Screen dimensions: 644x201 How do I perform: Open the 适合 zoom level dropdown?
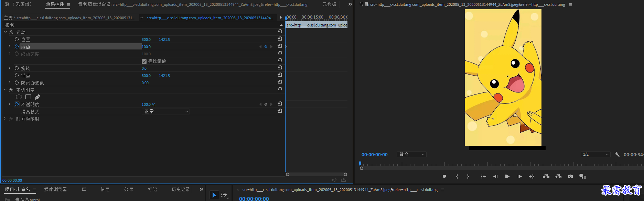[412, 155]
